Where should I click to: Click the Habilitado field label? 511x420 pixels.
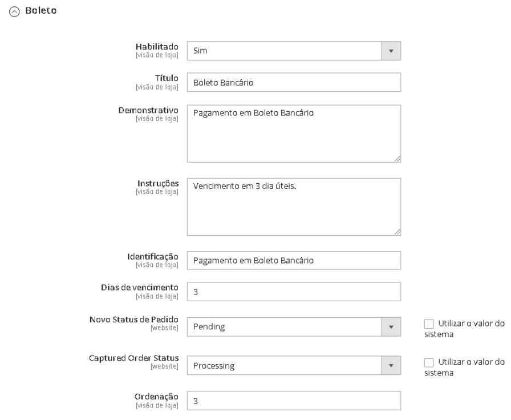157,46
